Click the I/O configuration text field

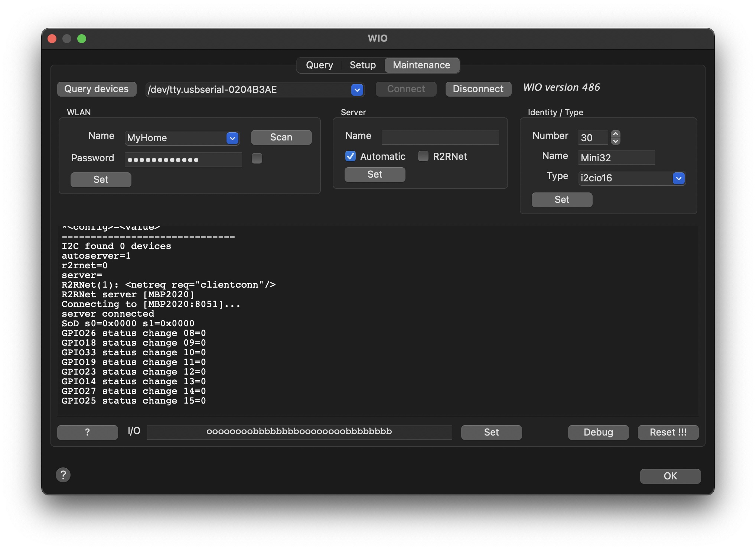(299, 432)
